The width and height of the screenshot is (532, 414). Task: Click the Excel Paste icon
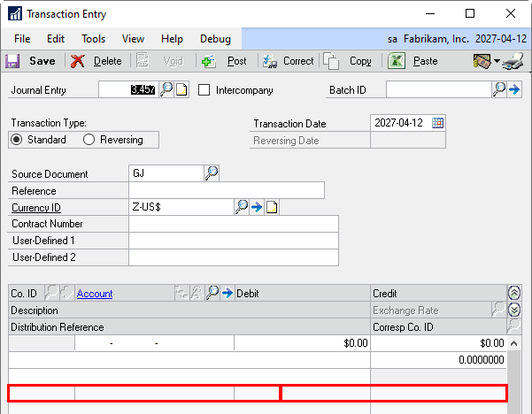point(397,61)
